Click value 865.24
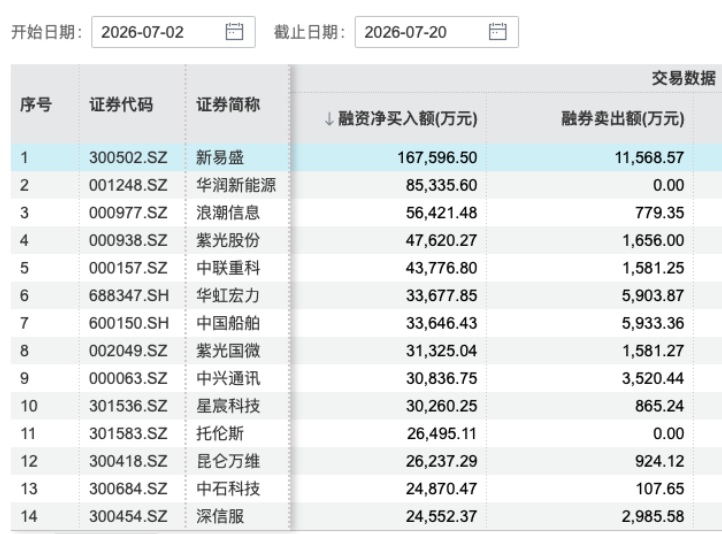 tap(659, 406)
